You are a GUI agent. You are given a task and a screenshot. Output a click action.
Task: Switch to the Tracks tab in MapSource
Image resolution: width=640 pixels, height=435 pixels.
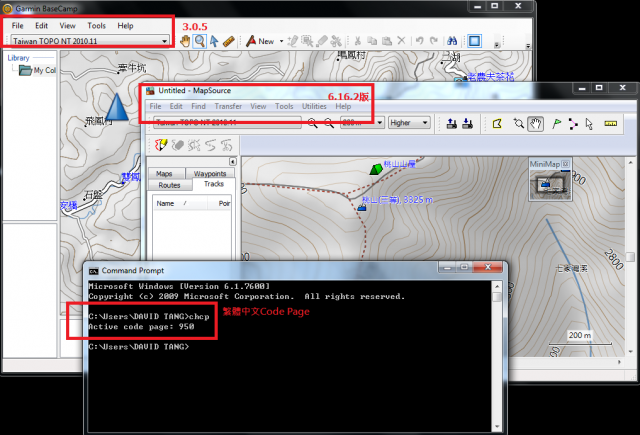click(214, 184)
